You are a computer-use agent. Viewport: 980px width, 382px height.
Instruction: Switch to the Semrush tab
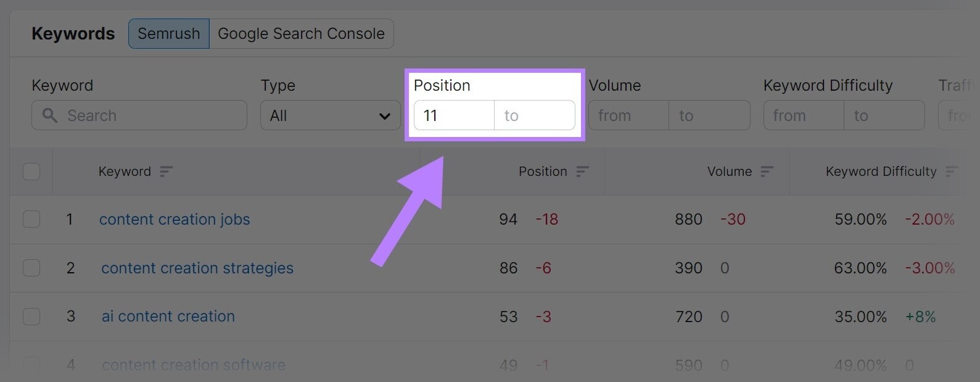click(168, 33)
